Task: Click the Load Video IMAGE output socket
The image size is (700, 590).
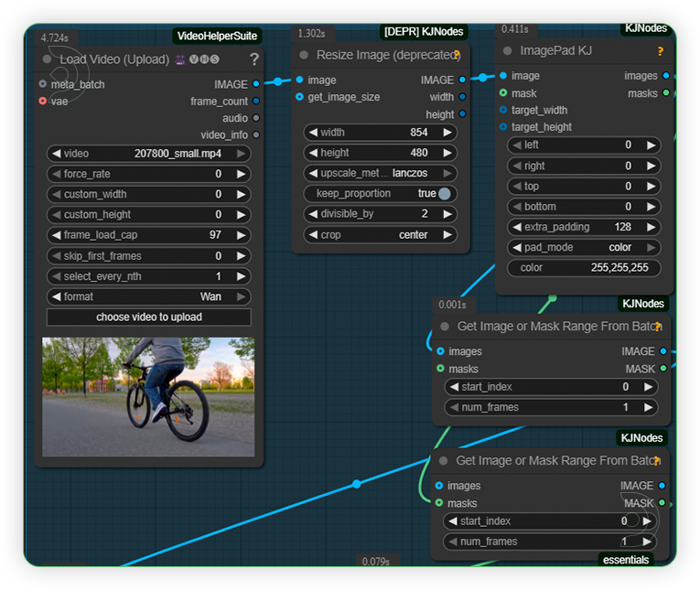Action: pyautogui.click(x=256, y=84)
